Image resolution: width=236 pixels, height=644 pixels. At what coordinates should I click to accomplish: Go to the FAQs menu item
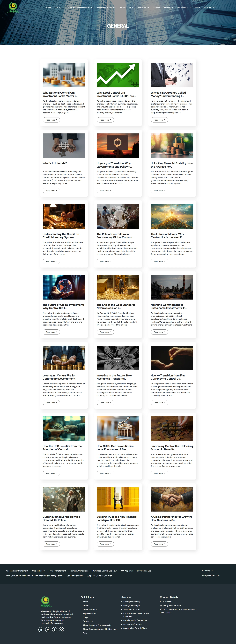tap(198, 8)
